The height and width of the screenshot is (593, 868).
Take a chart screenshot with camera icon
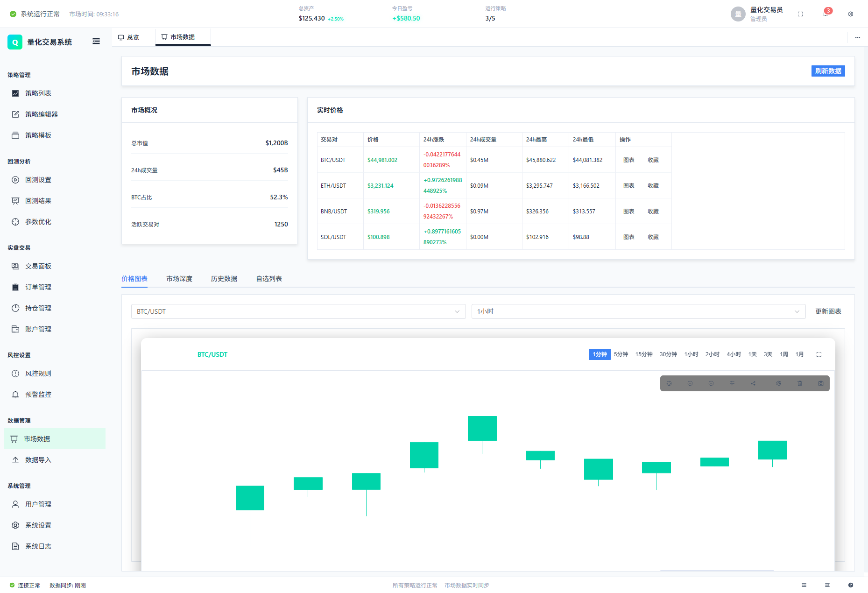pos(821,383)
